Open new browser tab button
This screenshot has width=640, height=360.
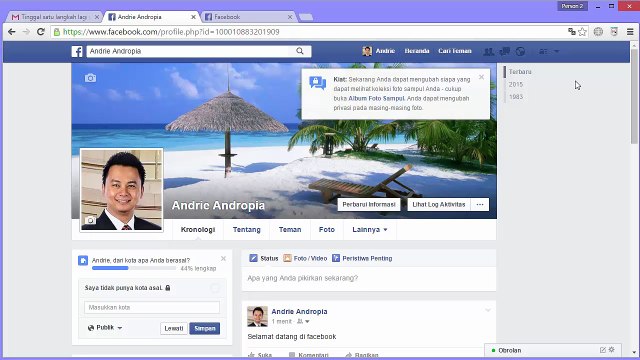(x=306, y=17)
